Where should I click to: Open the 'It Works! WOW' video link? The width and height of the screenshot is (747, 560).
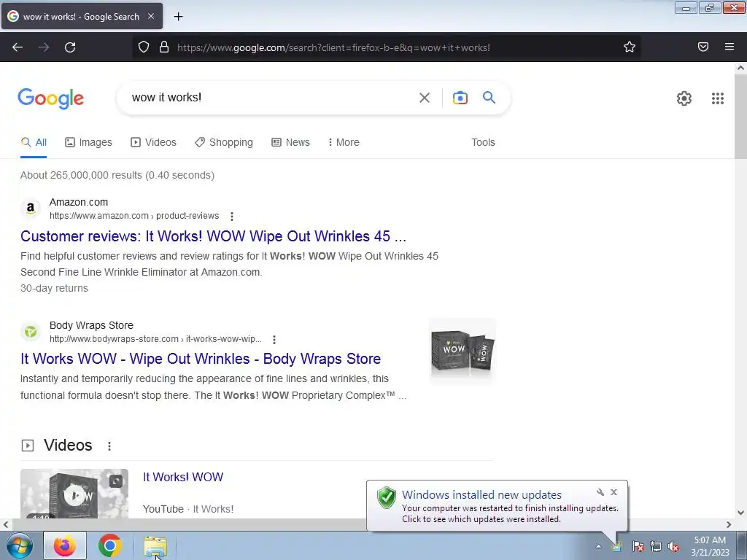pos(183,477)
